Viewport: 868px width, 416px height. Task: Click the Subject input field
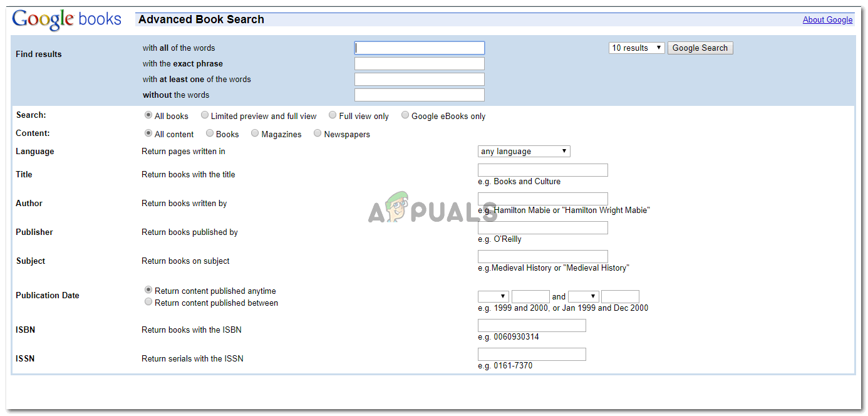click(543, 257)
